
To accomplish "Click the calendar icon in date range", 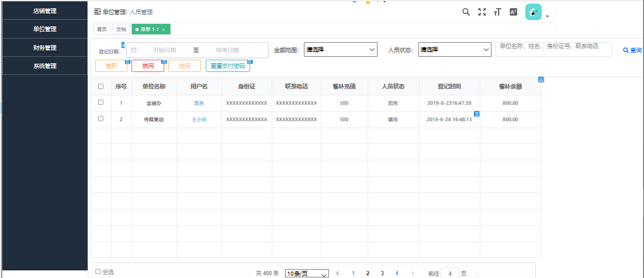I will coord(133,50).
